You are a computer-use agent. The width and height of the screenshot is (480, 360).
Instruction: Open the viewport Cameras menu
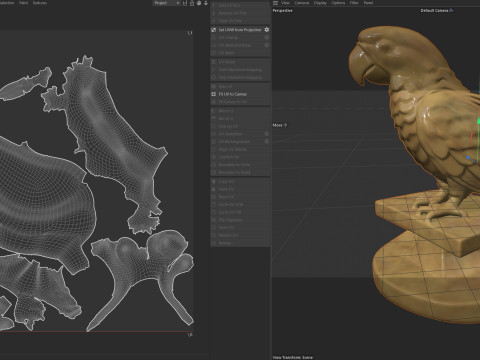[x=302, y=3]
